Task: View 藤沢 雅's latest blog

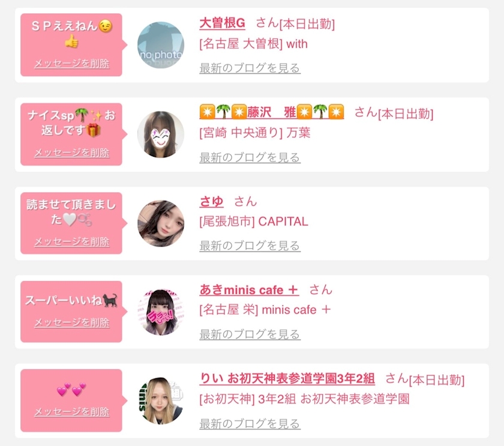Action: 250,157
